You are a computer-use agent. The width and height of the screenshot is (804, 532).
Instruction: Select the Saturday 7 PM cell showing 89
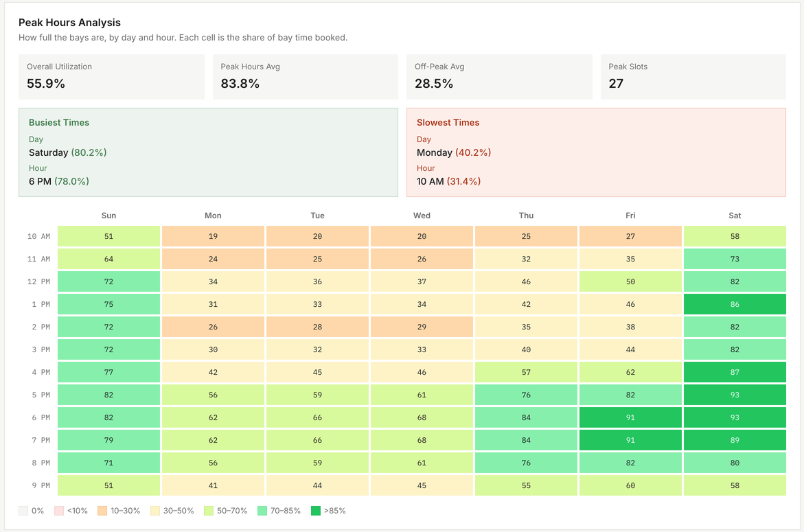tap(735, 440)
